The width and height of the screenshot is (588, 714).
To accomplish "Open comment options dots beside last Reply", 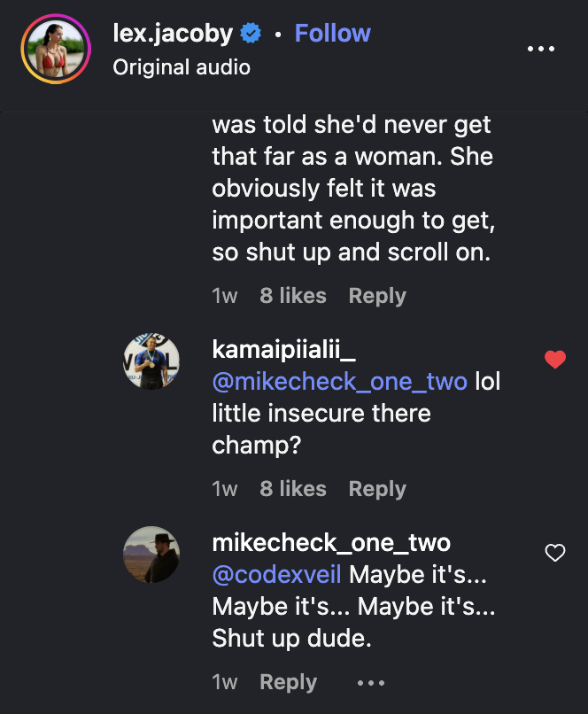I will coord(371,683).
